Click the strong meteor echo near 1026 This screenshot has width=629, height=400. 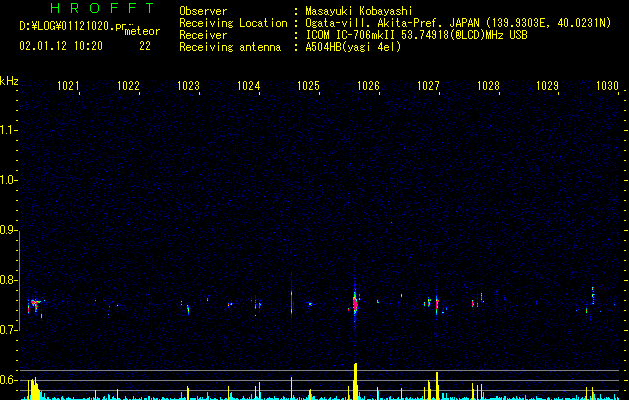click(355, 303)
